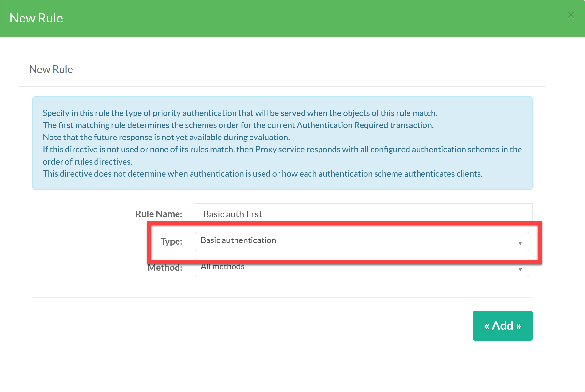Image resolution: width=585 pixels, height=392 pixels.
Task: Click the "This directive does not determine" line
Action: 262,174
